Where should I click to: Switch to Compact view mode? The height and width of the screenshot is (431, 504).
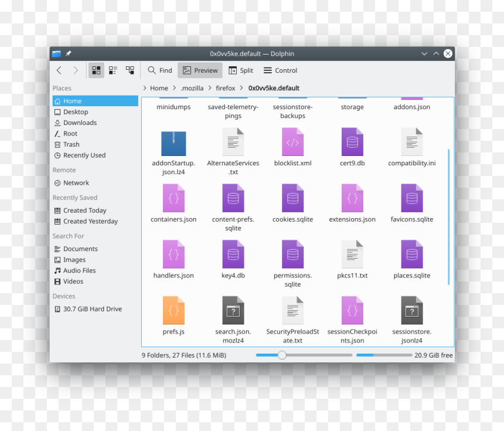click(x=113, y=70)
